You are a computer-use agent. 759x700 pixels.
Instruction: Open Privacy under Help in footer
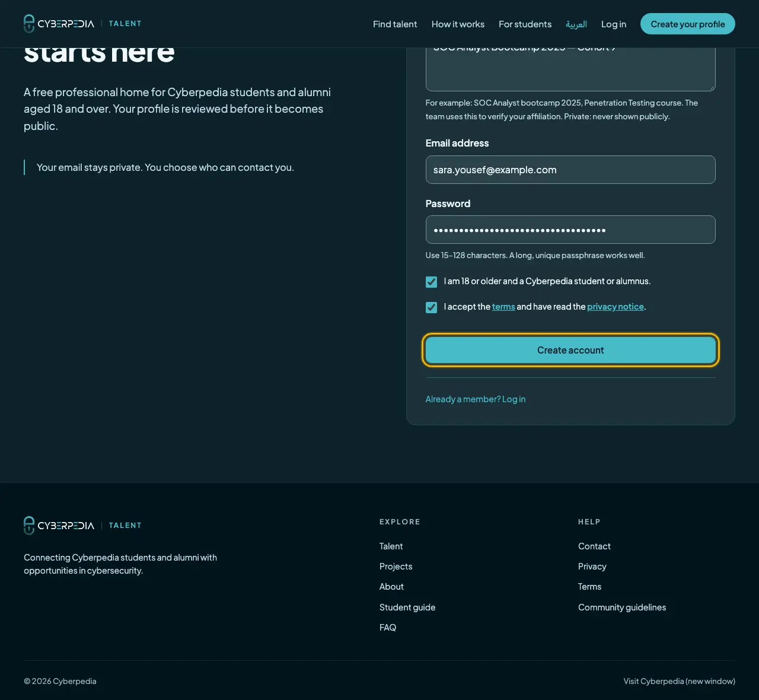coord(592,567)
